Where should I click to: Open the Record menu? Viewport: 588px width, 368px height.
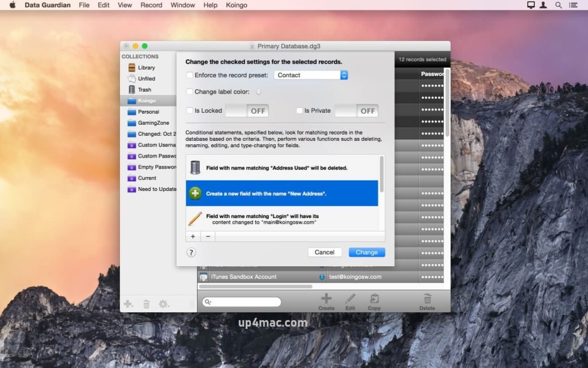pyautogui.click(x=151, y=5)
